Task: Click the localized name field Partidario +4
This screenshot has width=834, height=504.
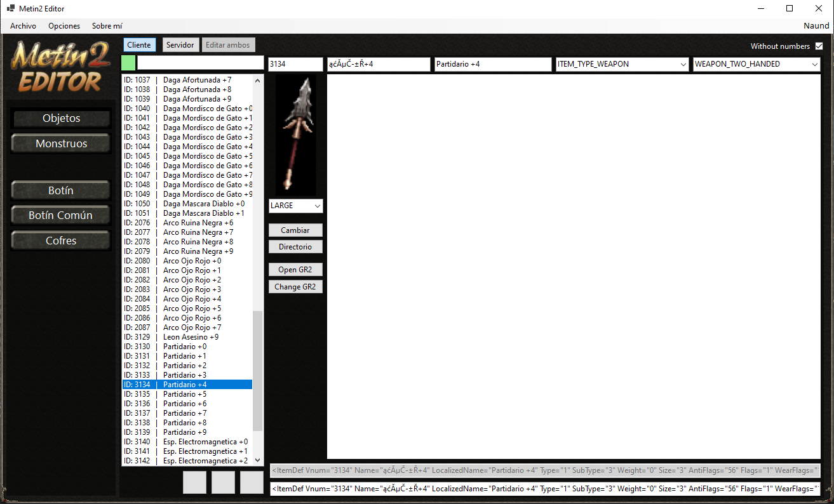Action: click(x=493, y=64)
